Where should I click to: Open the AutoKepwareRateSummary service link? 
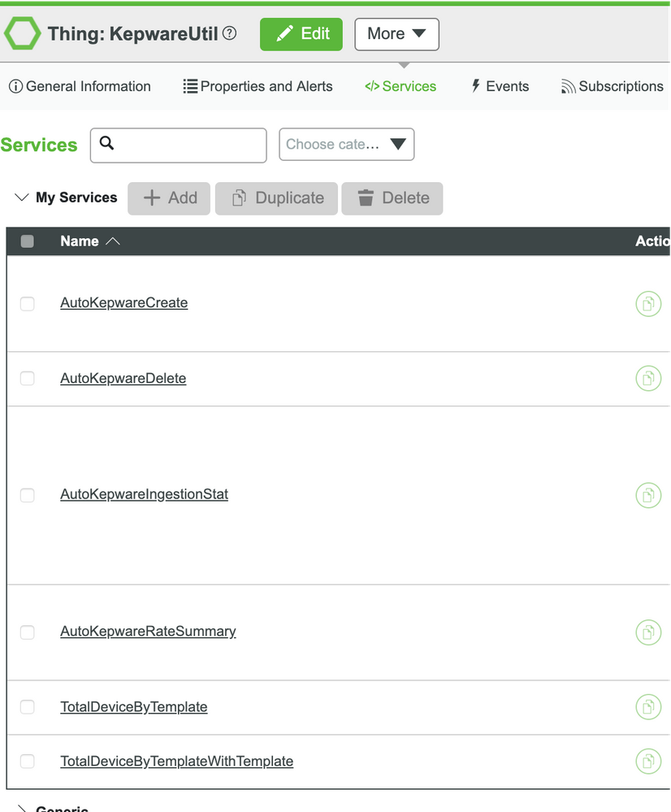tap(148, 632)
